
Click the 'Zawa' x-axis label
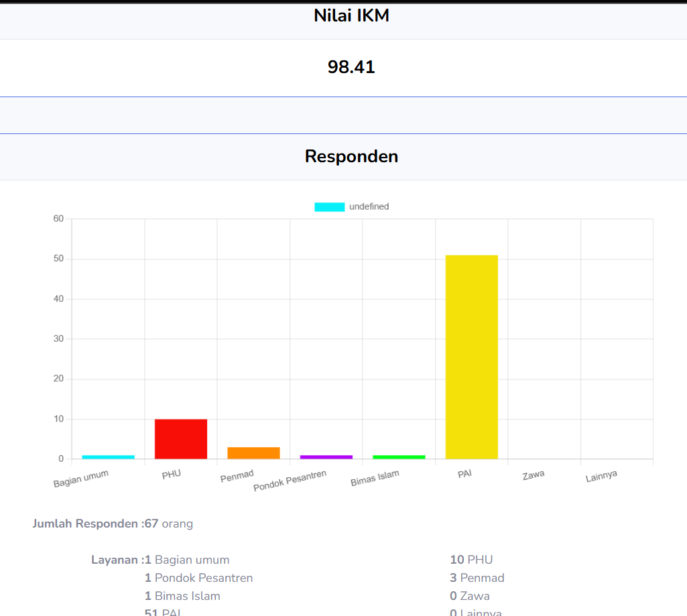point(534,475)
